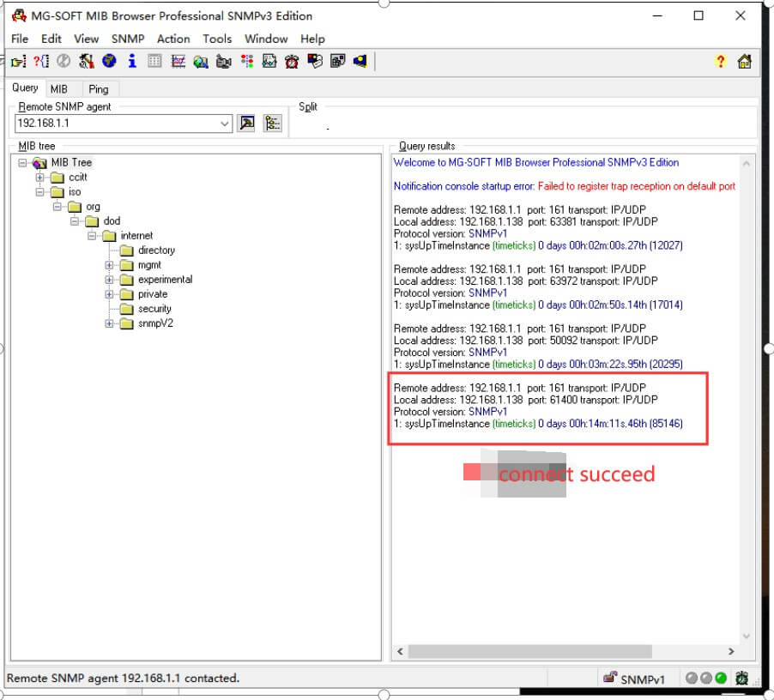The image size is (774, 700).
Task: Switch to the Ping tab
Action: (99, 89)
